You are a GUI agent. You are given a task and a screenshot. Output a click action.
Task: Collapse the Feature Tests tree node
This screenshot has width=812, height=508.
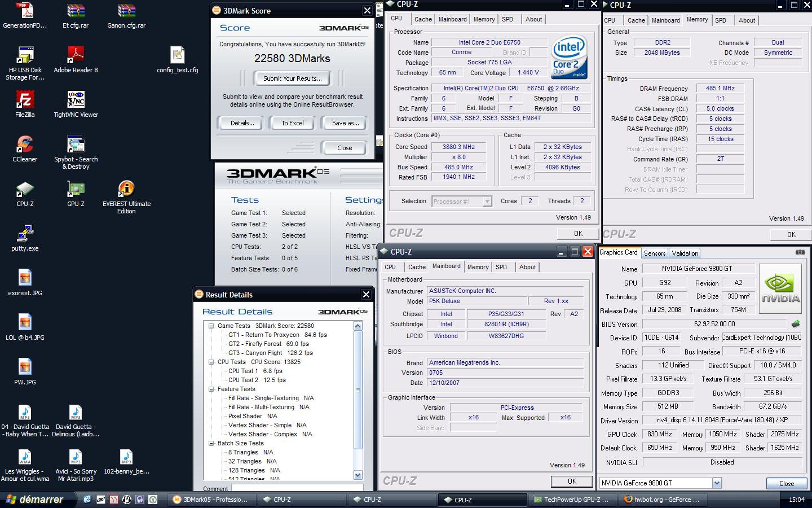point(211,389)
